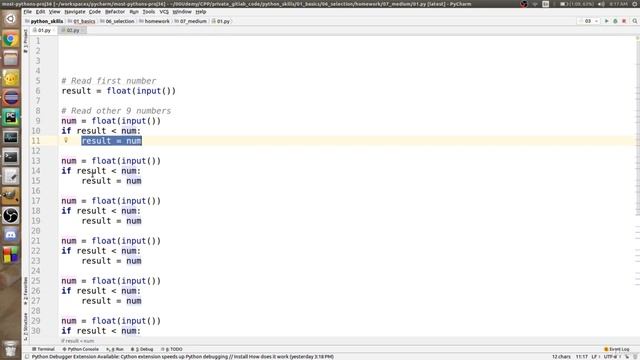Open the Event Log panel

pos(617,349)
